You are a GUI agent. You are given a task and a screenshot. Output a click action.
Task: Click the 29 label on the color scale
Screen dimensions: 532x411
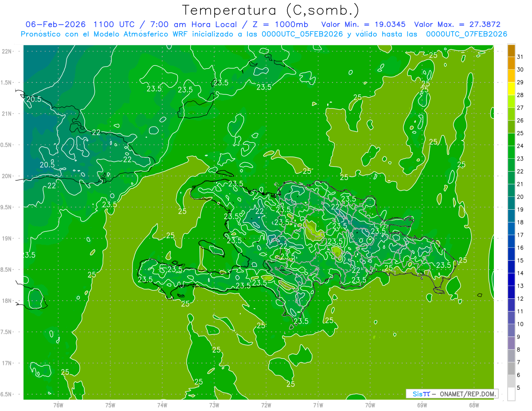[x=520, y=82]
